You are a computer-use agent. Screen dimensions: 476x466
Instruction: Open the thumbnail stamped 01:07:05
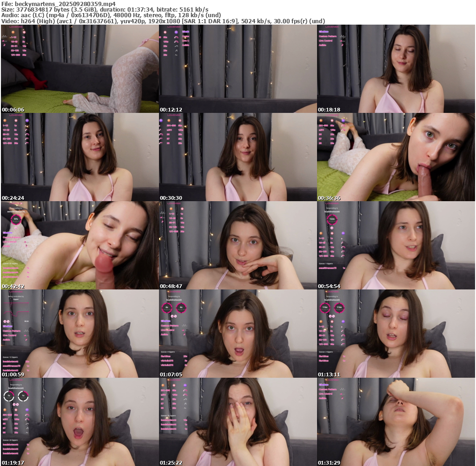pyautogui.click(x=238, y=334)
